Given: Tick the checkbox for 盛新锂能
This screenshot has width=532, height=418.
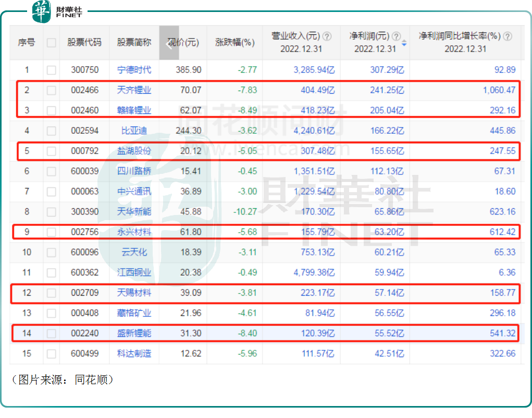Looking at the screenshot, I should point(51,334).
